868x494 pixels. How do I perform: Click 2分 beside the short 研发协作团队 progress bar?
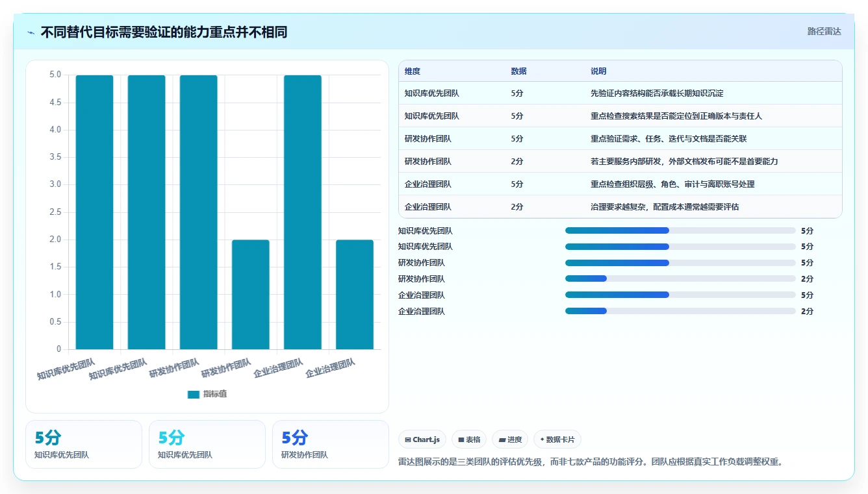(x=807, y=279)
